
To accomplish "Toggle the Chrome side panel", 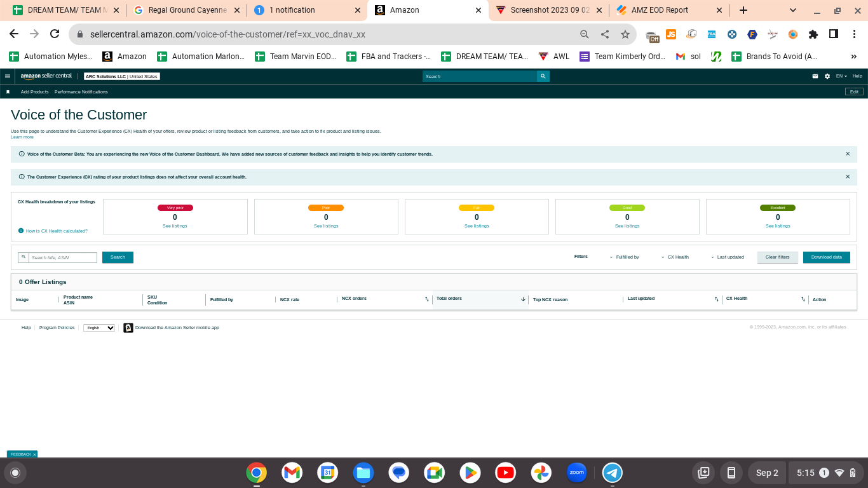I will point(834,34).
